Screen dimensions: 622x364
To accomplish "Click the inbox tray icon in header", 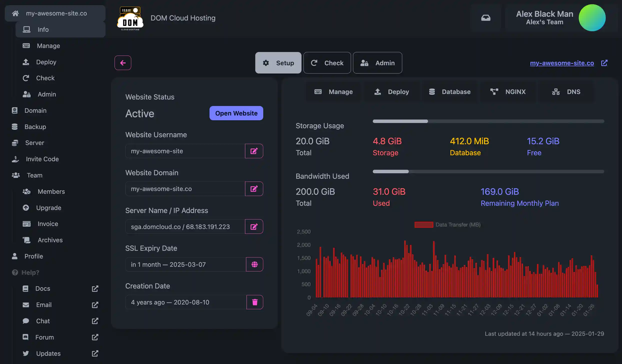I will (x=485, y=18).
